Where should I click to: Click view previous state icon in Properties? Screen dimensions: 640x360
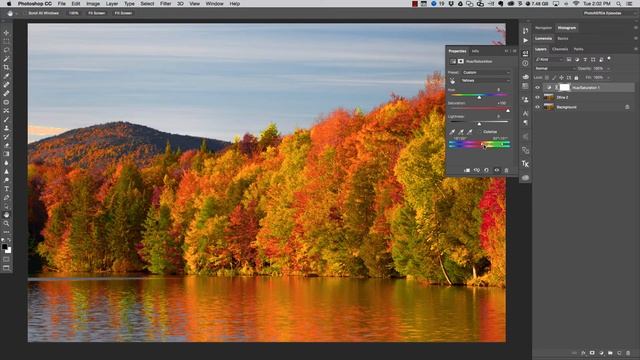pyautogui.click(x=476, y=170)
